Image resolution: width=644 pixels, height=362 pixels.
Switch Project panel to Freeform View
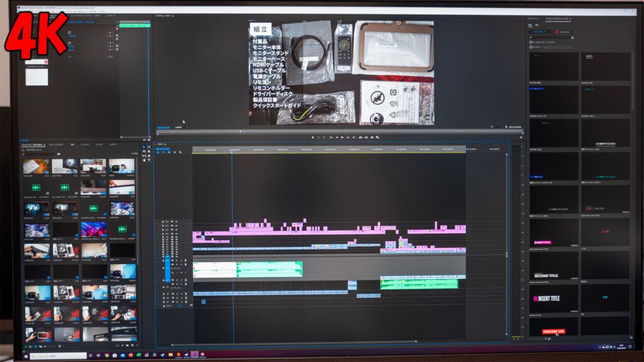[41, 347]
